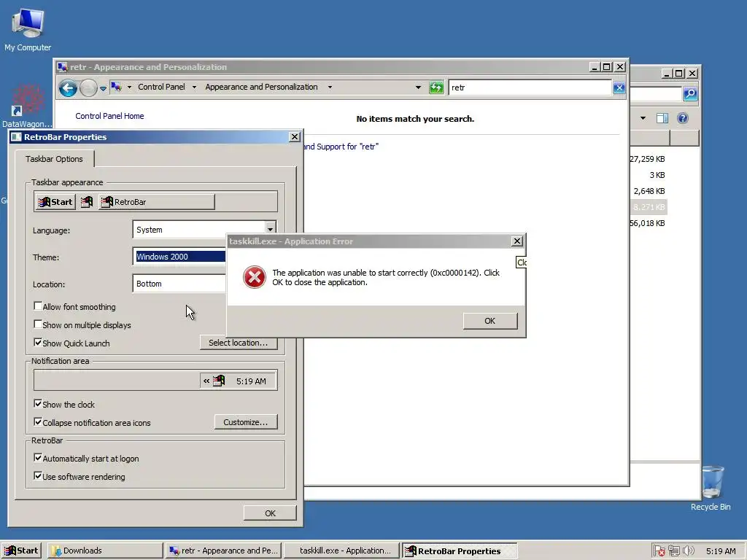Click the RetroBar preview task button
Viewport: 747px width, 560px height.
(x=157, y=202)
